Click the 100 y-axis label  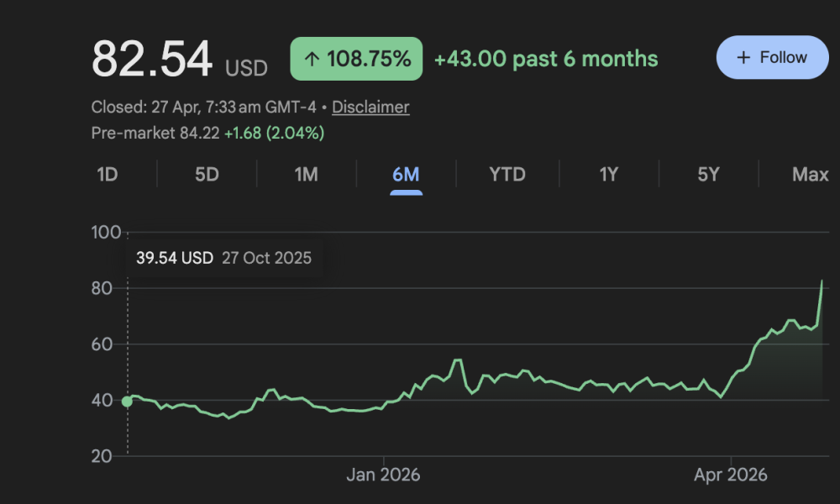[106, 233]
